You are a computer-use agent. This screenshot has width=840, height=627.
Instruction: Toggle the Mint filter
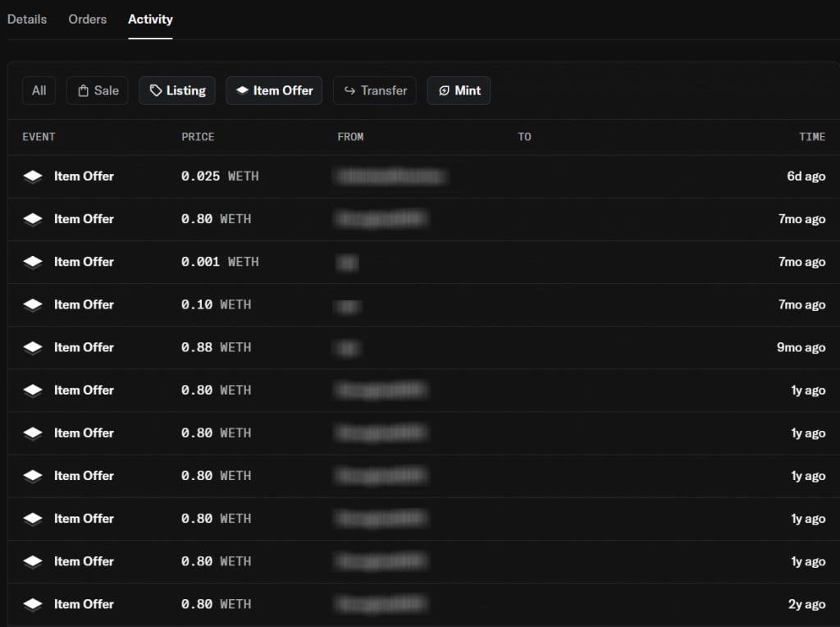tap(459, 90)
